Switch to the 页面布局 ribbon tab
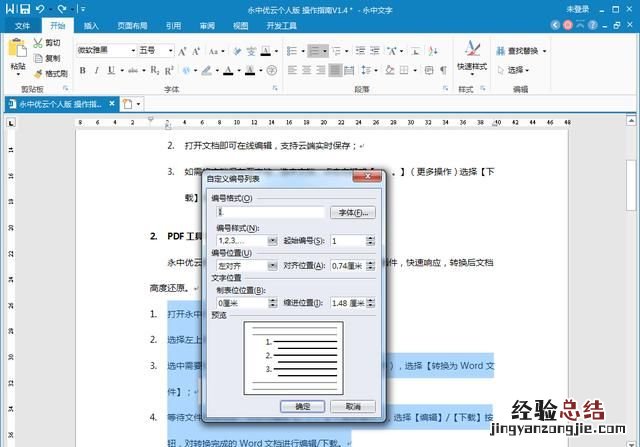Screen dimensions: 640x447 tap(132, 26)
